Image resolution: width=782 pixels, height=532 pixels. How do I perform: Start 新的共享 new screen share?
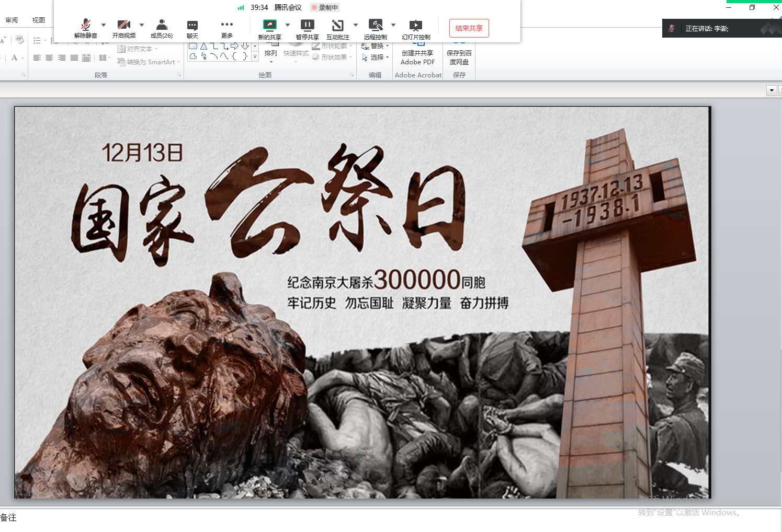coord(269,29)
